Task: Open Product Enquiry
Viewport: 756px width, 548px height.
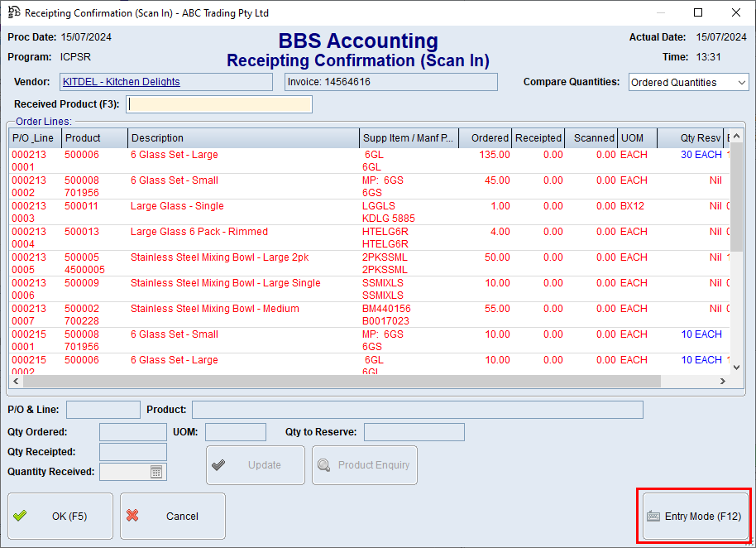Action: coord(364,465)
